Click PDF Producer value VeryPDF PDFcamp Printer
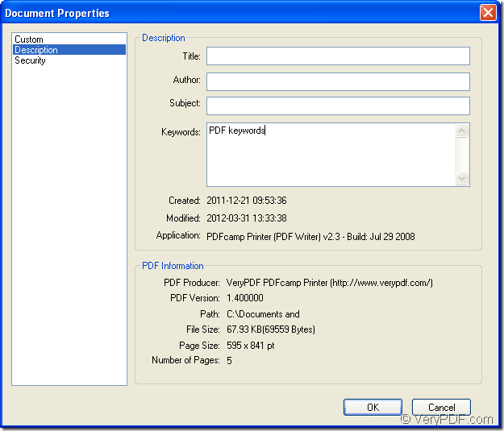 coord(330,283)
